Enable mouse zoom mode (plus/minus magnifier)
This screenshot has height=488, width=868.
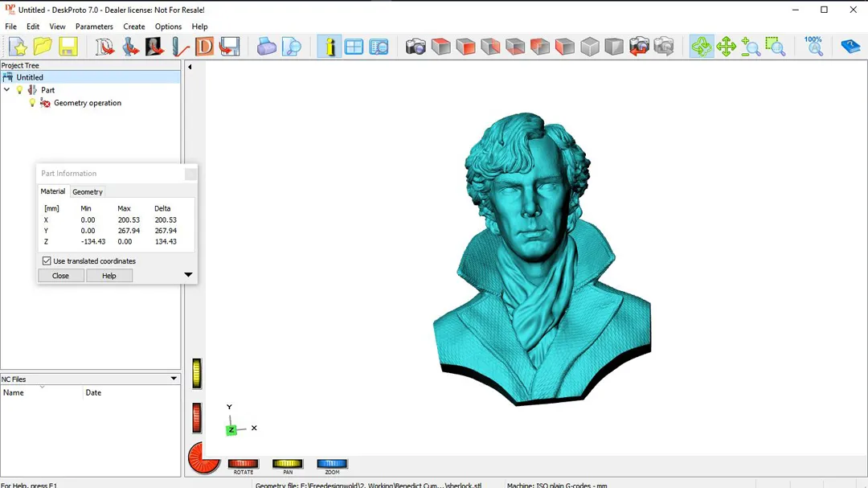pos(751,47)
